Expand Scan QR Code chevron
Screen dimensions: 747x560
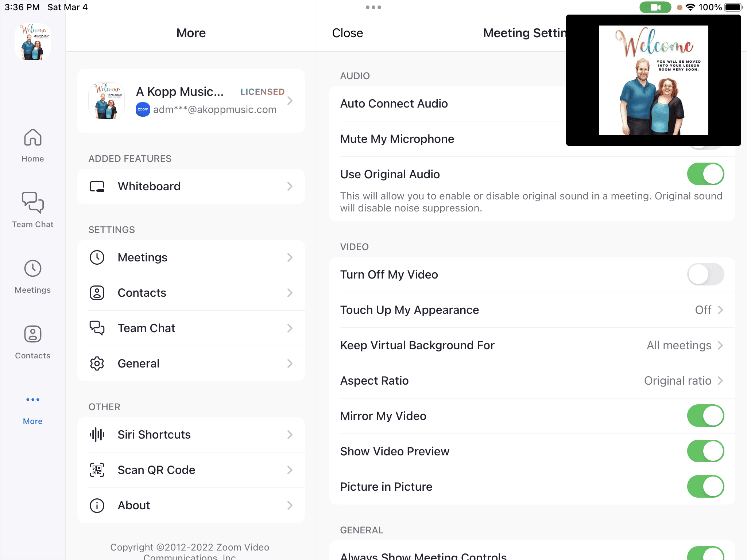(x=290, y=470)
